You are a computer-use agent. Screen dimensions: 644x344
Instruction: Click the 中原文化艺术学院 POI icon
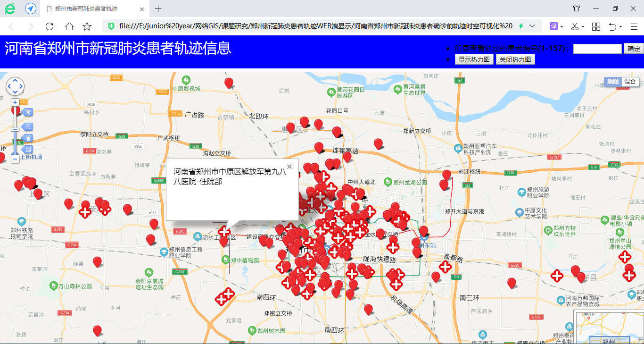click(519, 213)
